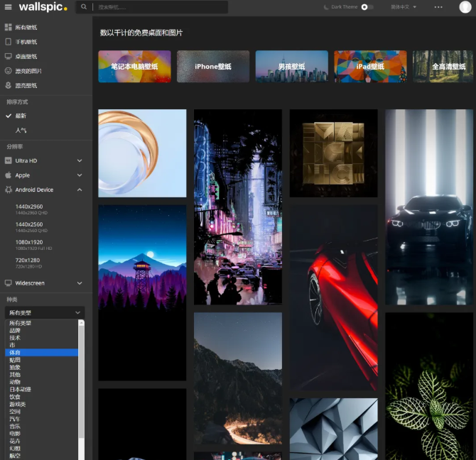Open the mountain road starry sky wallpaper
Image resolution: width=476 pixels, height=460 pixels.
tap(238, 378)
